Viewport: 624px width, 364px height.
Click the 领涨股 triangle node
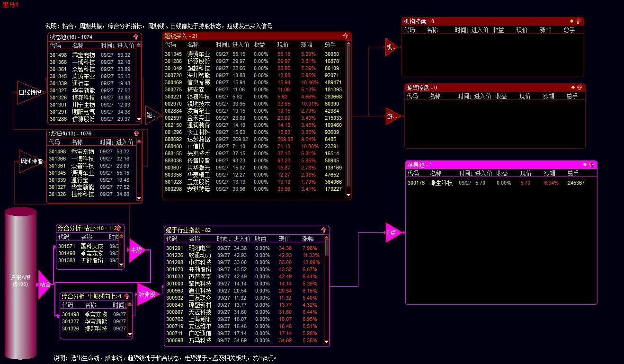[148, 294]
